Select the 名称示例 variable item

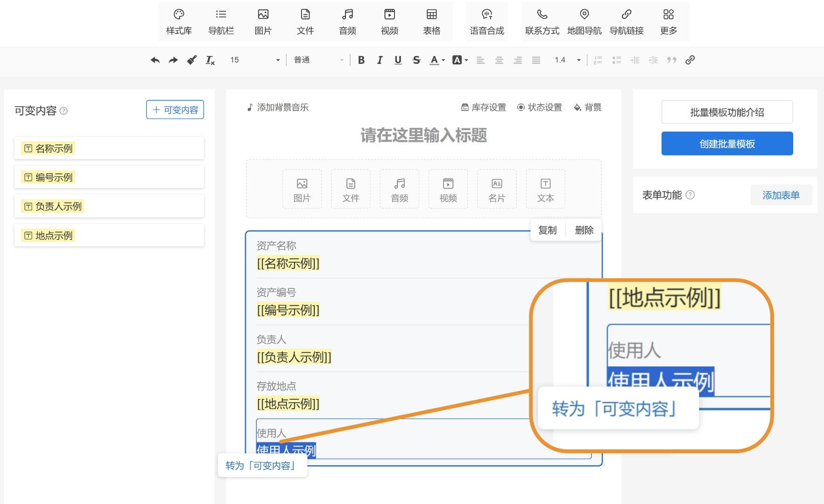[x=109, y=148]
